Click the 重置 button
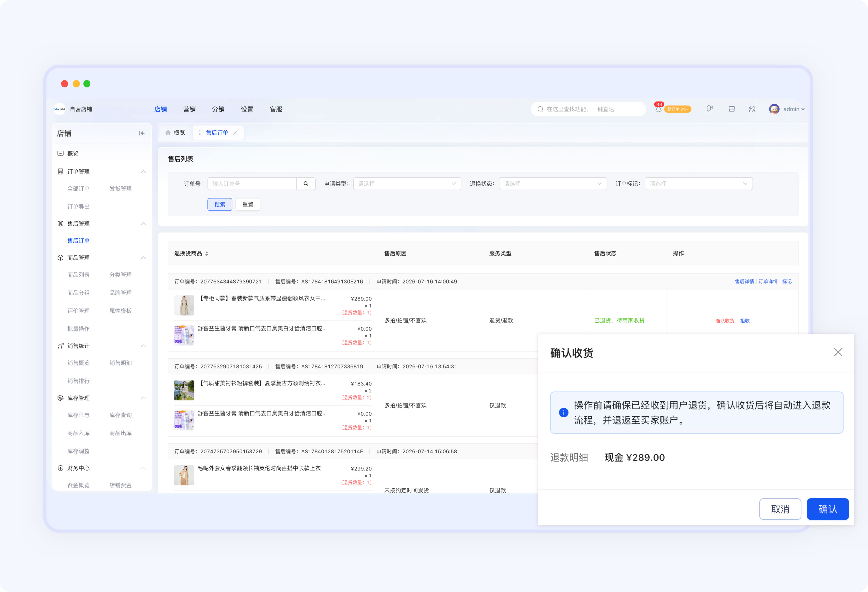 [248, 204]
